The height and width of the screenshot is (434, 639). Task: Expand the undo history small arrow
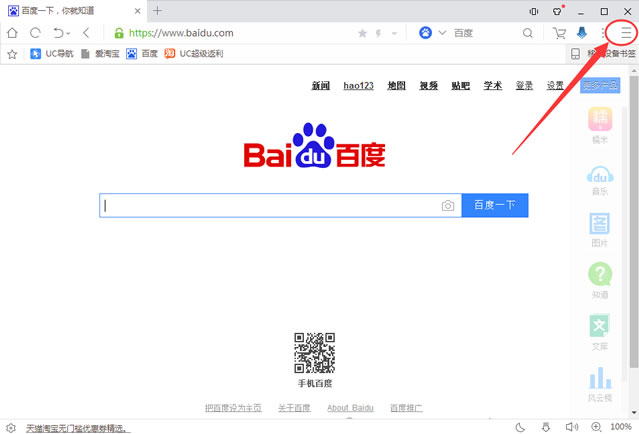(68, 33)
